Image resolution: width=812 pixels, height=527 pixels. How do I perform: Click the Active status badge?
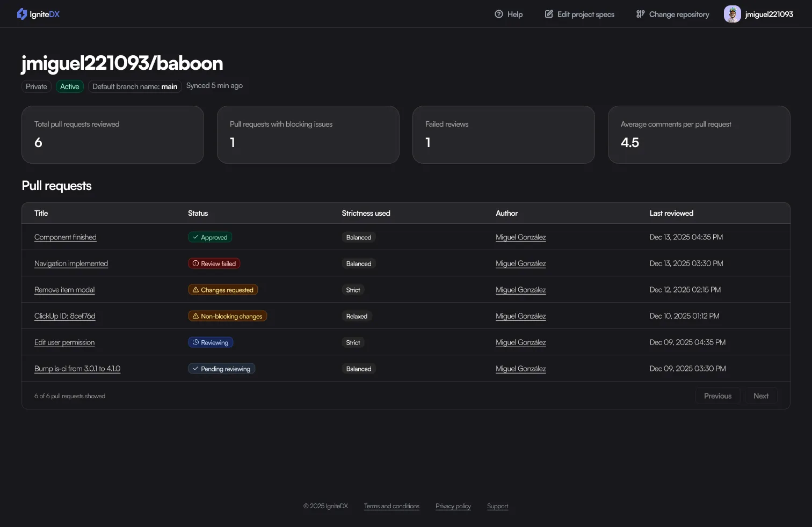pyautogui.click(x=69, y=86)
